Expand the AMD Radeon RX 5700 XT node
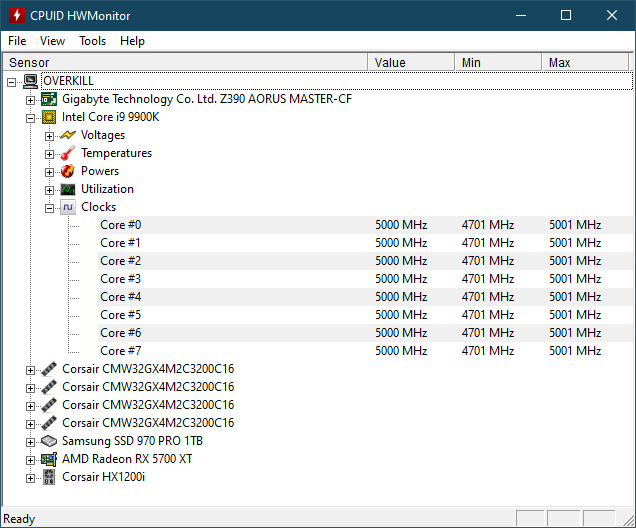636x528 pixels. 30,460
